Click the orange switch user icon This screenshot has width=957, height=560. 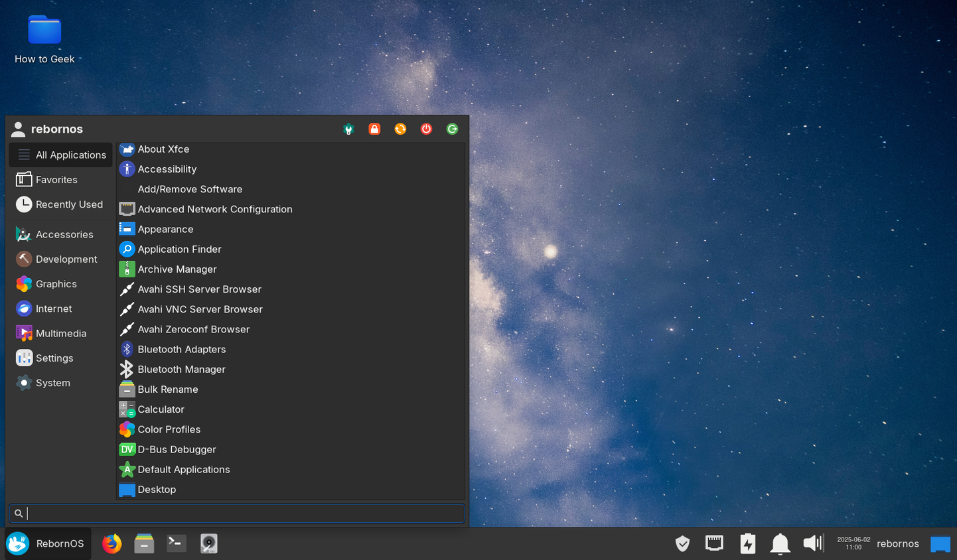point(400,129)
